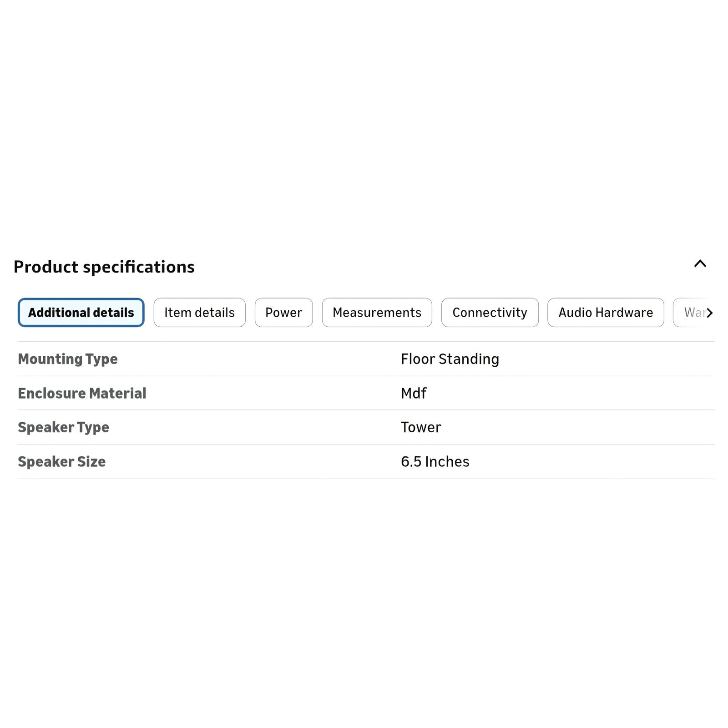The width and height of the screenshot is (728, 728).
Task: Open the Measurements tab
Action: pyautogui.click(x=377, y=313)
